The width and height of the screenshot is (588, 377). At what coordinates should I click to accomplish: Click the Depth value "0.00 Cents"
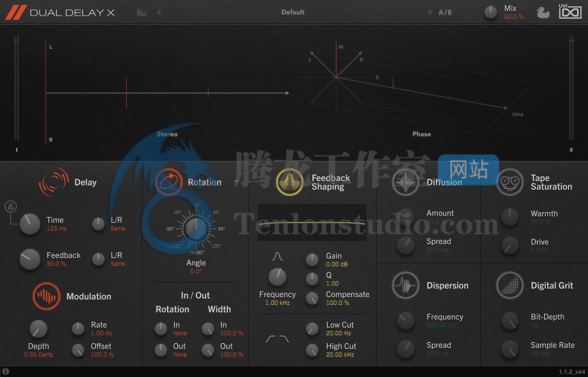click(x=38, y=355)
